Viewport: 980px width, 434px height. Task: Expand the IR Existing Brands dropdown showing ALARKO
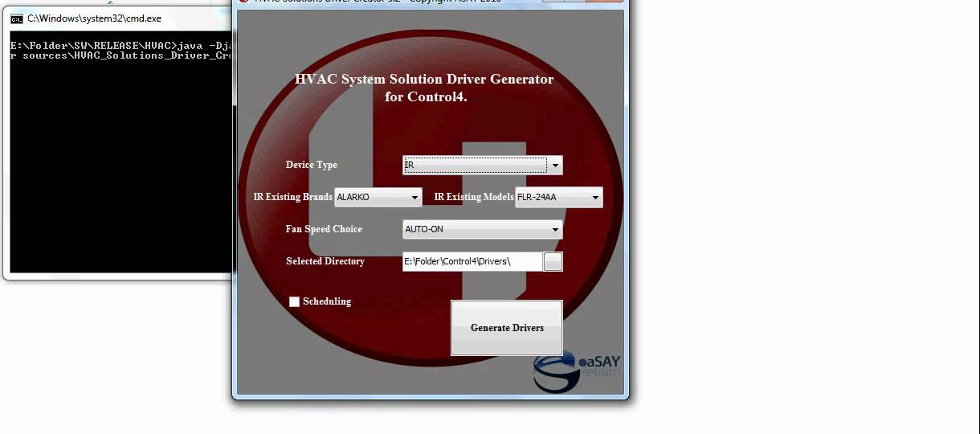pyautogui.click(x=378, y=197)
